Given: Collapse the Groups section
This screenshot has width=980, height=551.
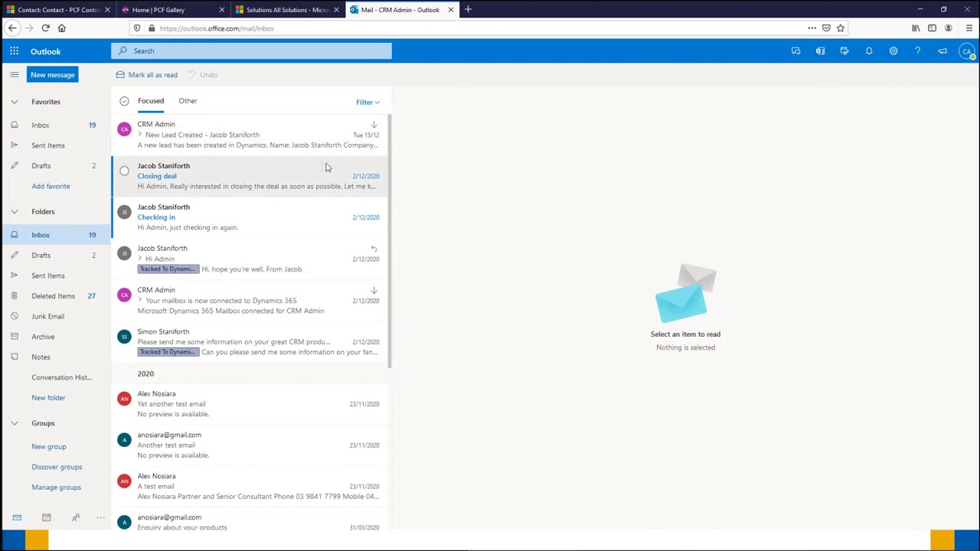Looking at the screenshot, I should 14,423.
